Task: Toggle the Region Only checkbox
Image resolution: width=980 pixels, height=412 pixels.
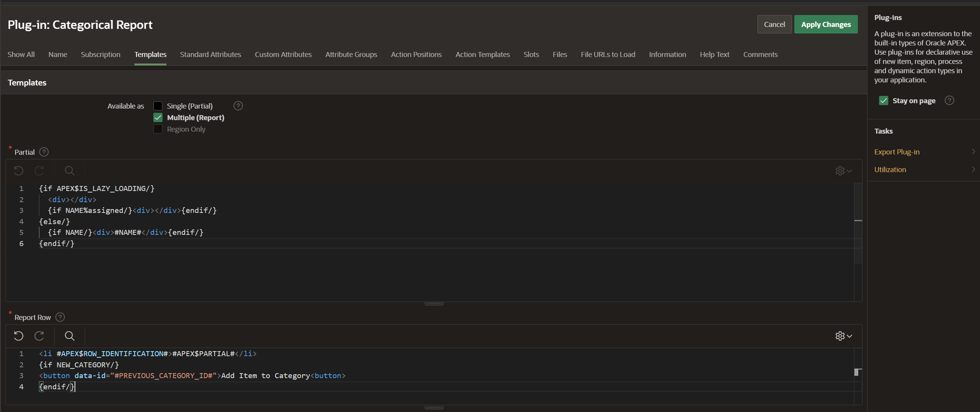Action: click(158, 129)
